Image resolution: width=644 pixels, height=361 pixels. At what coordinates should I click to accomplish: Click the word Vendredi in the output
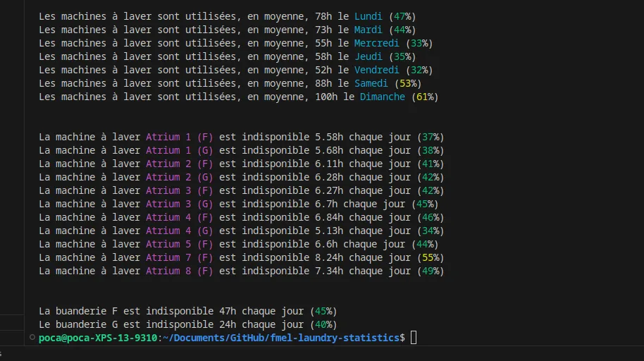tap(377, 70)
